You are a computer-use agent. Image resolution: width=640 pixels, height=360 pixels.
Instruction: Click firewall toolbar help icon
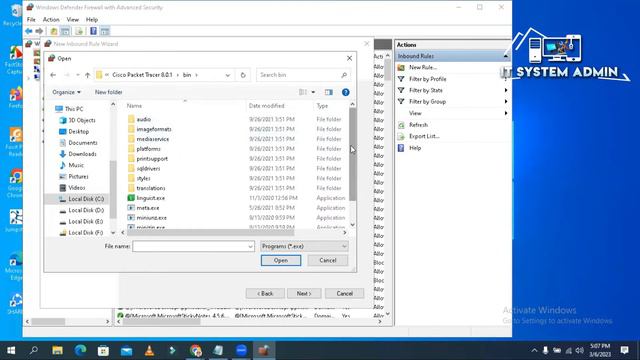point(93,31)
